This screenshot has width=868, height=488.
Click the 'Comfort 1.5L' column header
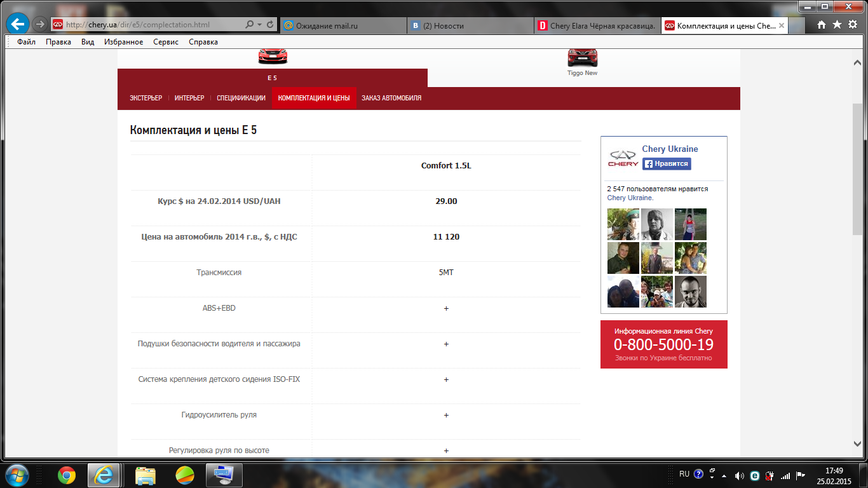(446, 166)
